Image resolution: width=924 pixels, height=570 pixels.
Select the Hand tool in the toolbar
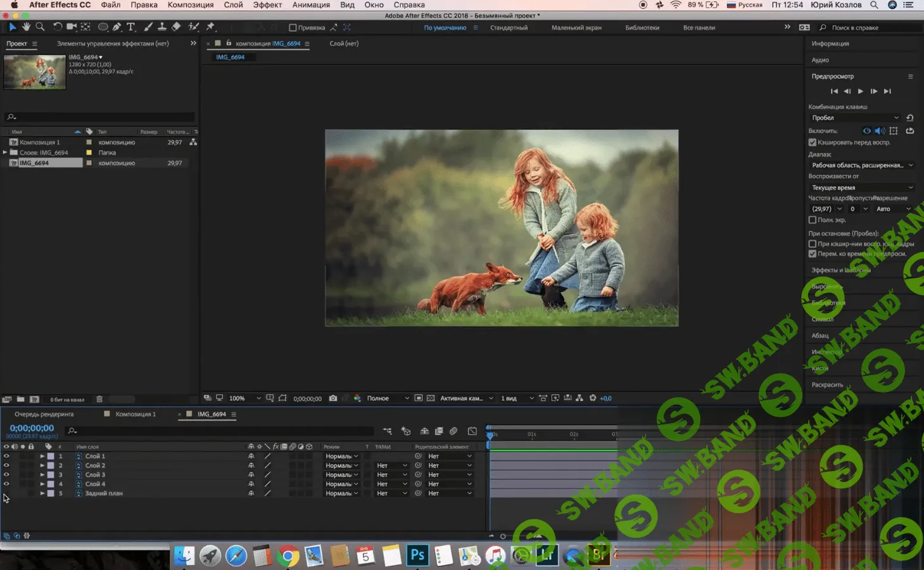click(x=26, y=27)
